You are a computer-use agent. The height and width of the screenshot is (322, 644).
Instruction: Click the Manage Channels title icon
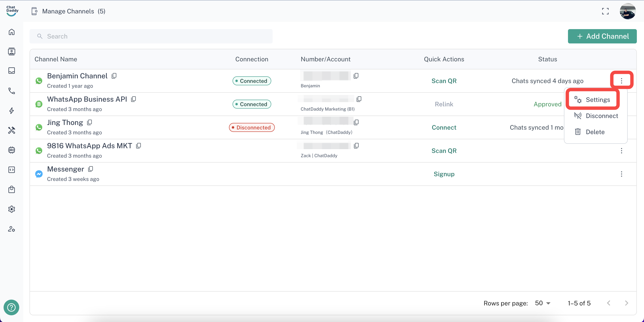point(34,11)
